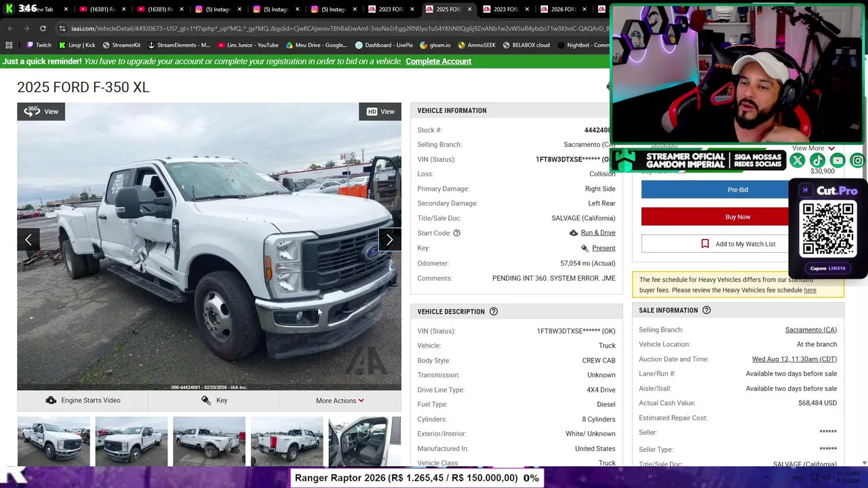The height and width of the screenshot is (488, 868).
Task: Click the page vertical scrollbar down arrow
Action: [x=864, y=463]
